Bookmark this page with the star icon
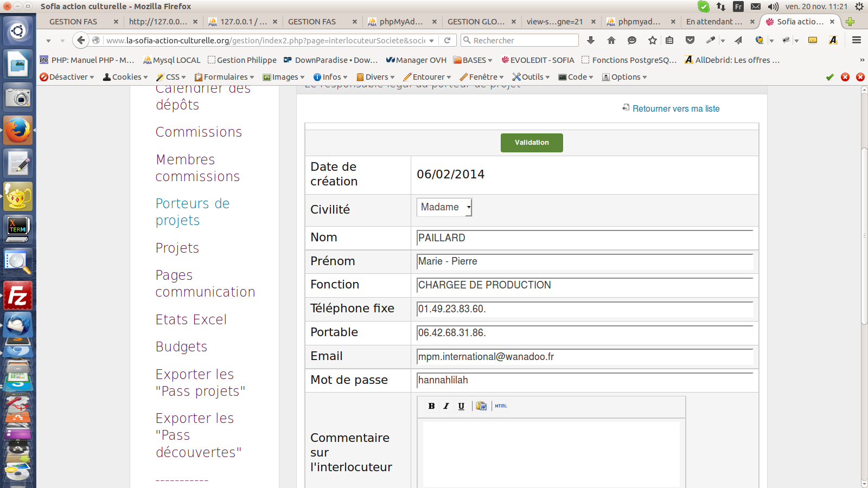Viewport: 868px width, 488px height. [x=652, y=40]
